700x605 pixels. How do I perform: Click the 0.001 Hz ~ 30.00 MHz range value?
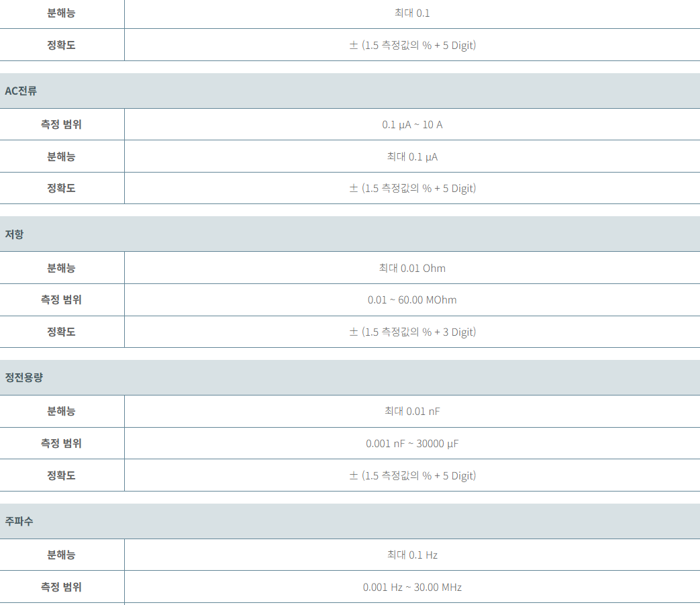pyautogui.click(x=412, y=587)
